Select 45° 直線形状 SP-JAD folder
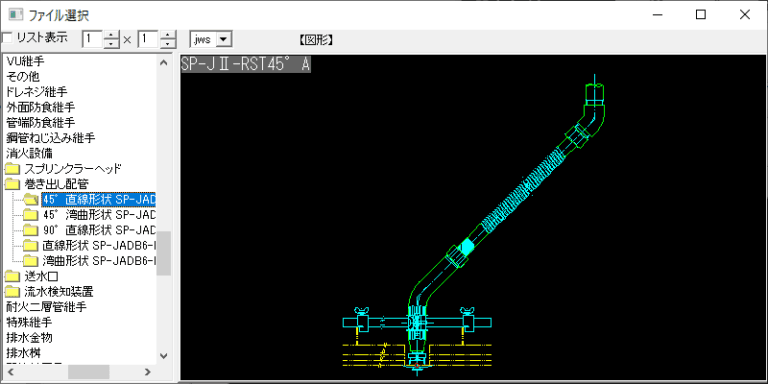The image size is (768, 384). pos(98,199)
